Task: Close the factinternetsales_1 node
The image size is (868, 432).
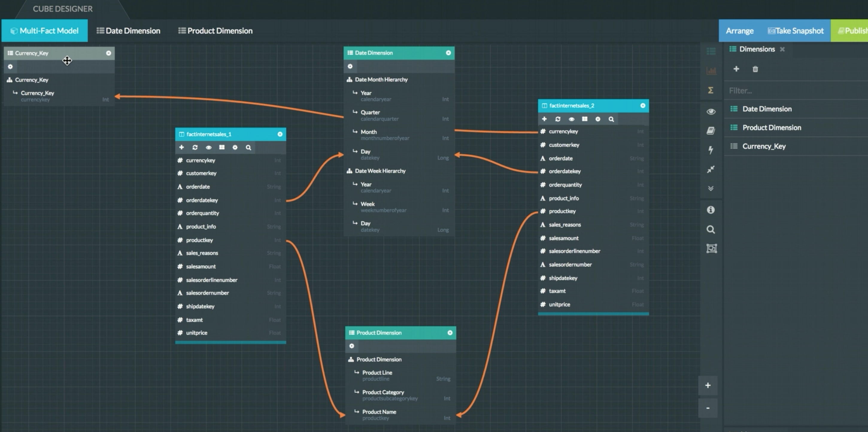Action: tap(280, 134)
